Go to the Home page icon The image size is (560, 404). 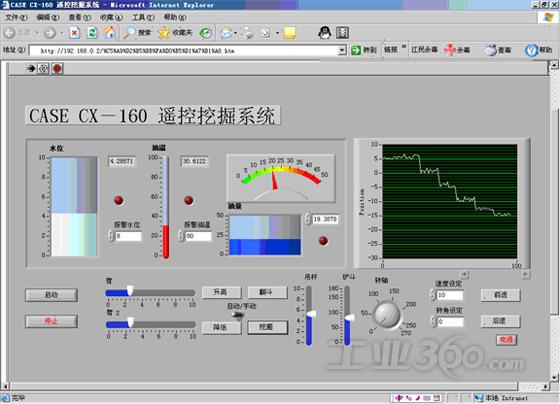pyautogui.click(x=110, y=33)
